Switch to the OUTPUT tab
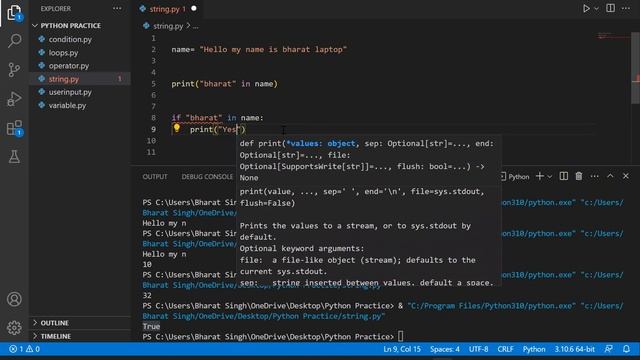Image resolution: width=640 pixels, height=360 pixels. click(155, 177)
